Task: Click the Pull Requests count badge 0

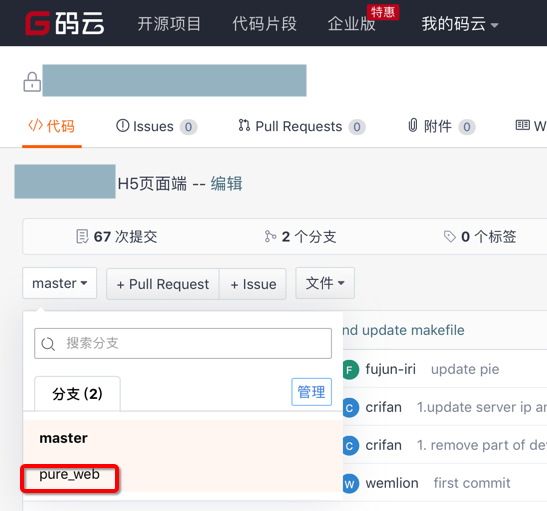Action: (357, 127)
